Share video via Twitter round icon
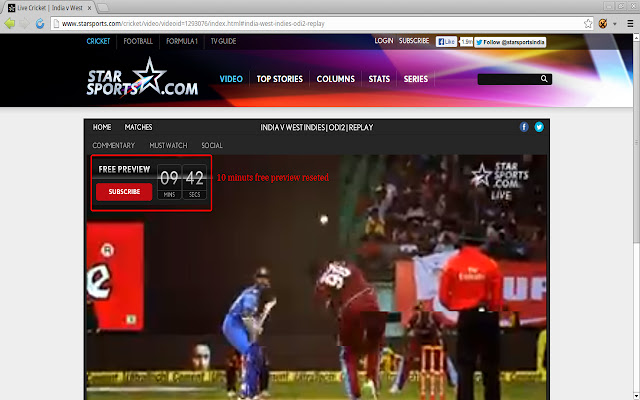 coord(539,127)
